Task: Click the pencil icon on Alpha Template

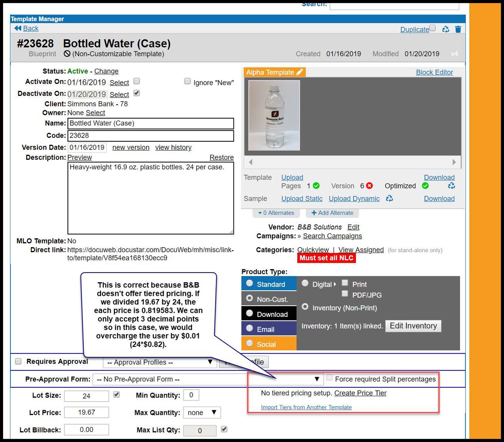Action: coord(300,72)
